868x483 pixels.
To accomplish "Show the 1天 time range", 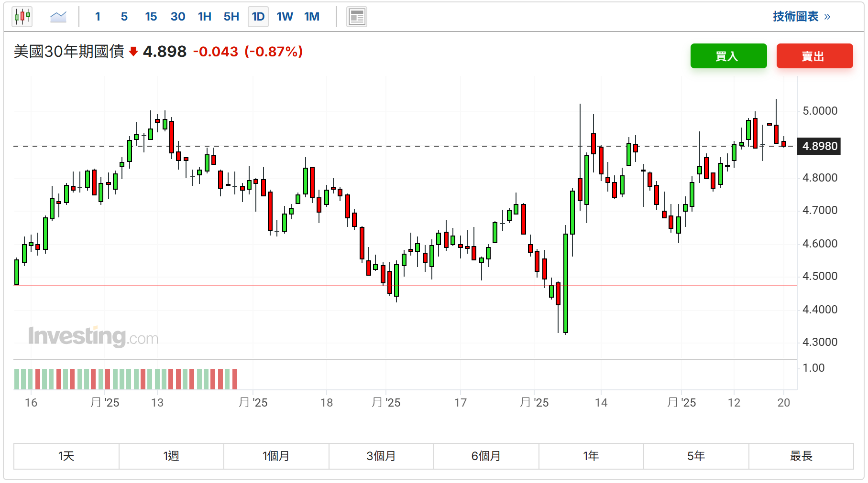I will click(x=66, y=456).
